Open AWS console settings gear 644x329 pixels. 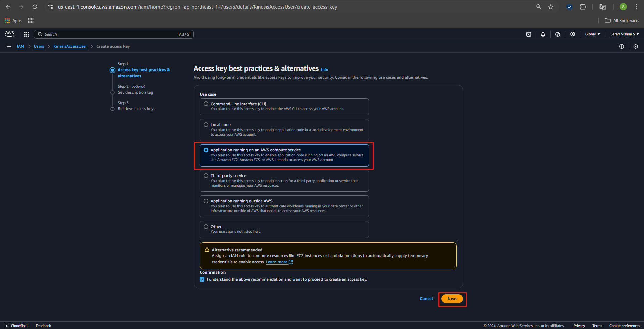(572, 34)
